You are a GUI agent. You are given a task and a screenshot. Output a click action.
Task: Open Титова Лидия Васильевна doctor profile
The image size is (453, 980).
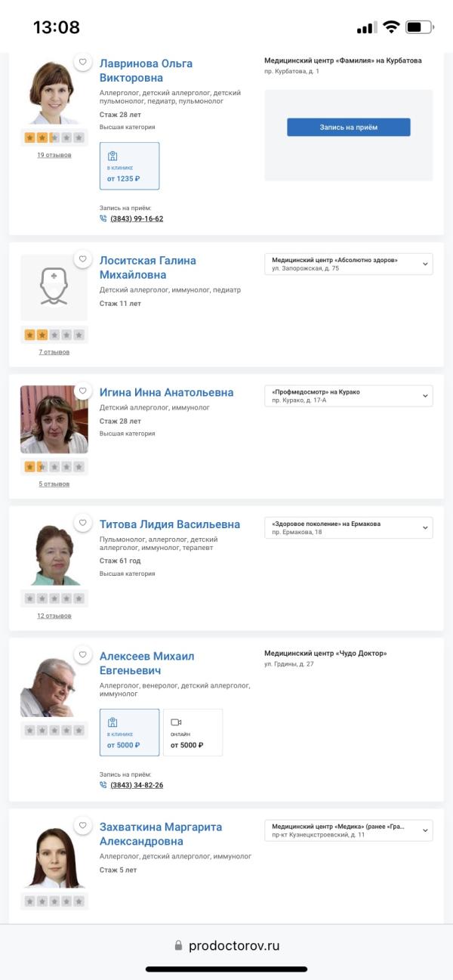(170, 524)
